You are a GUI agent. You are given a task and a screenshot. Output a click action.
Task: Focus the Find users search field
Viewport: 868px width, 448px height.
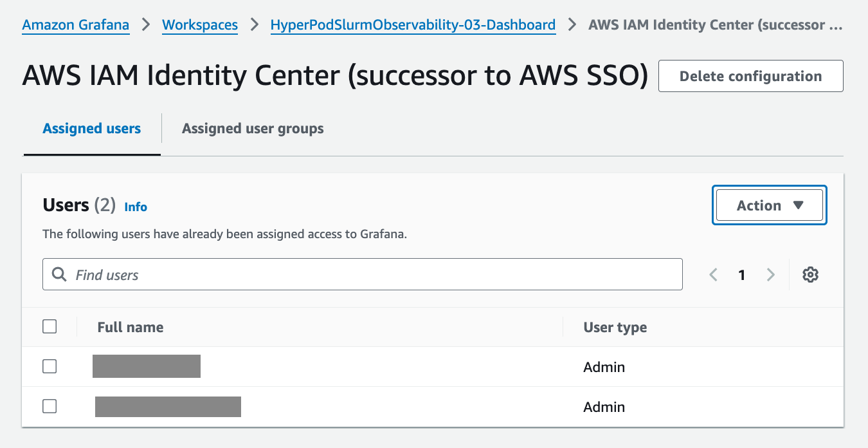(x=373, y=275)
